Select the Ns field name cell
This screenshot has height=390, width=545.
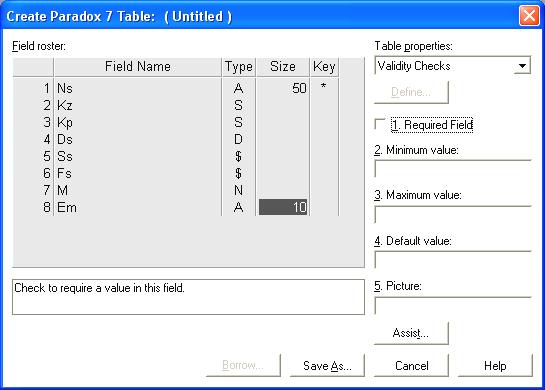click(x=138, y=88)
